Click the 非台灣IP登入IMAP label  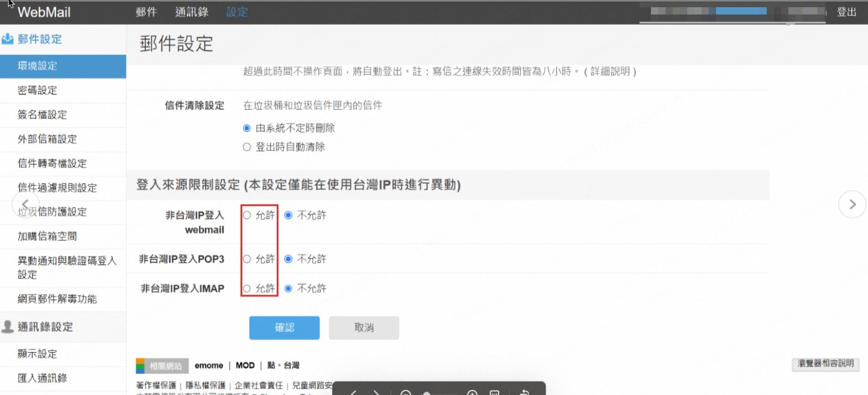(x=182, y=288)
